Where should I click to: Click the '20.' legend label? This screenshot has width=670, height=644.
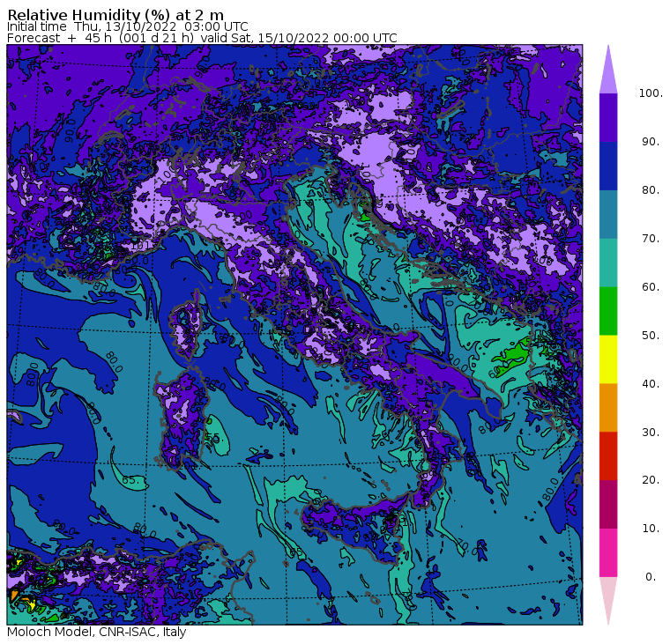click(x=651, y=480)
